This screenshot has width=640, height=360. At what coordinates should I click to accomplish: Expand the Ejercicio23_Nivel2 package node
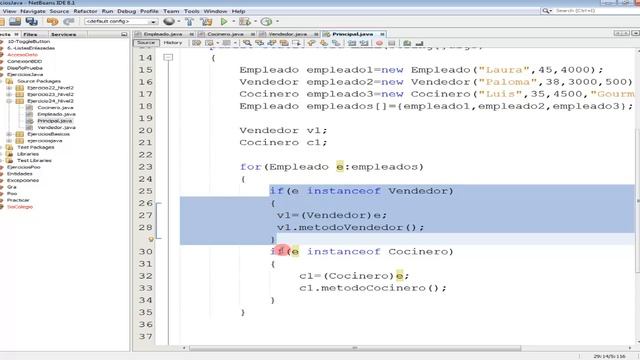click(x=9, y=94)
